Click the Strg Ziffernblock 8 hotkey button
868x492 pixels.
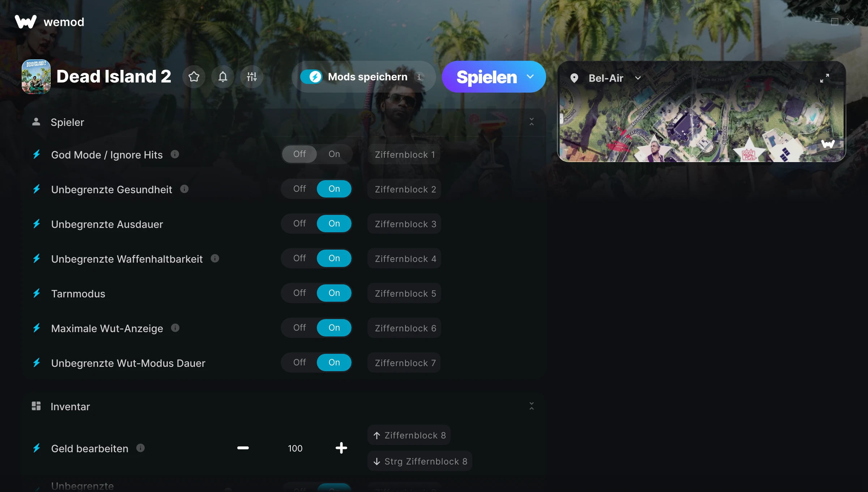[x=420, y=461]
